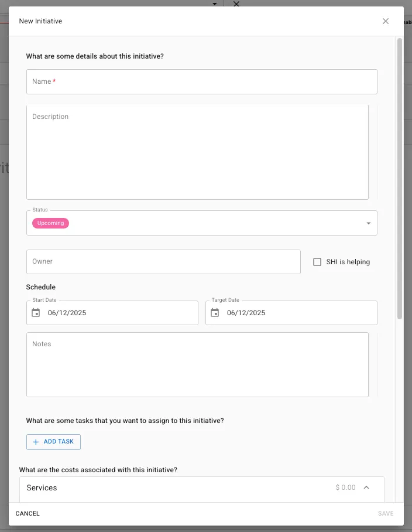Focus the Description text area
The height and width of the screenshot is (532, 412).
click(198, 152)
